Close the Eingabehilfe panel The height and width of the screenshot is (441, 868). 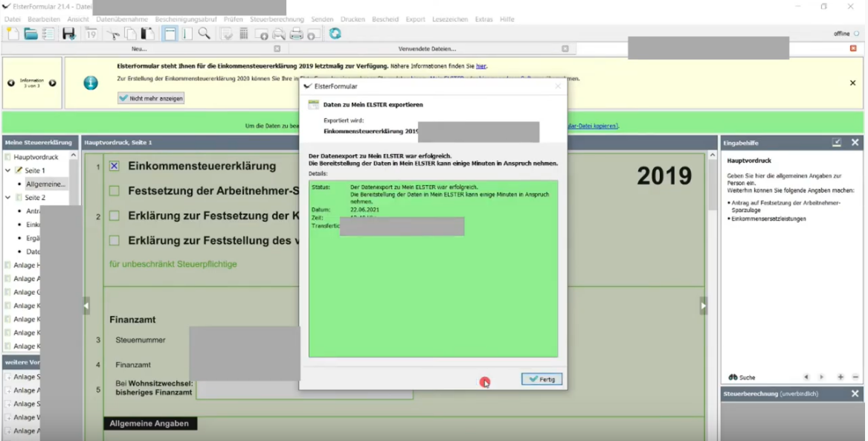point(855,143)
